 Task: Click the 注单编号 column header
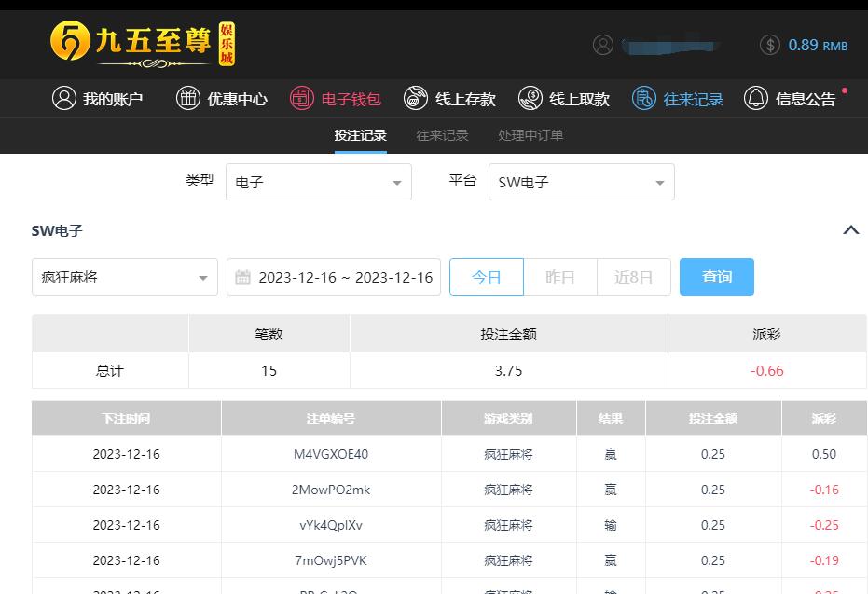click(x=331, y=419)
